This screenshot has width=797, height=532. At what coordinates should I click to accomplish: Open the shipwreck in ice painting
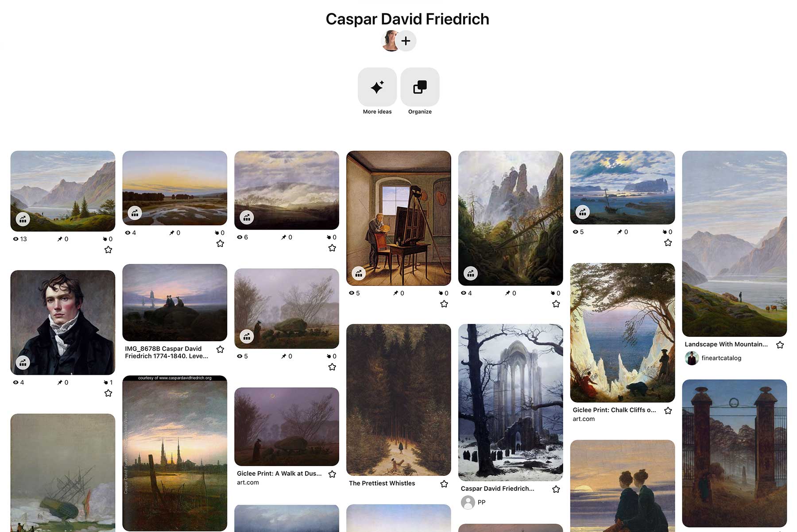63,473
